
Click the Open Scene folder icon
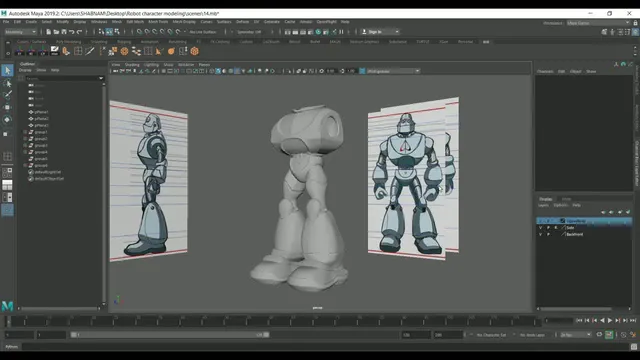(56, 32)
